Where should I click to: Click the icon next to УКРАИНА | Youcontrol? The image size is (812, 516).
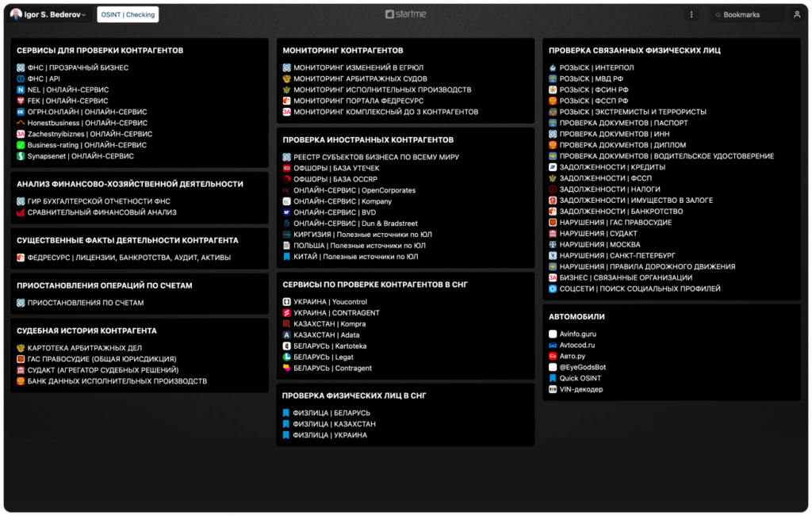pos(287,302)
